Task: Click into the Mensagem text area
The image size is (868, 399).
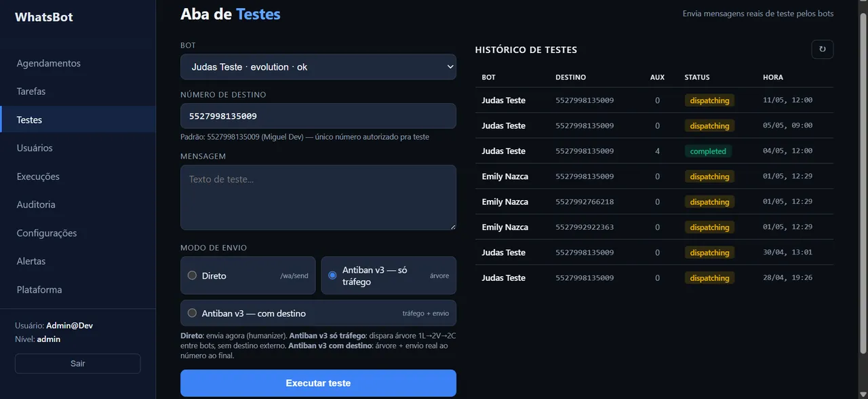Action: click(x=318, y=197)
